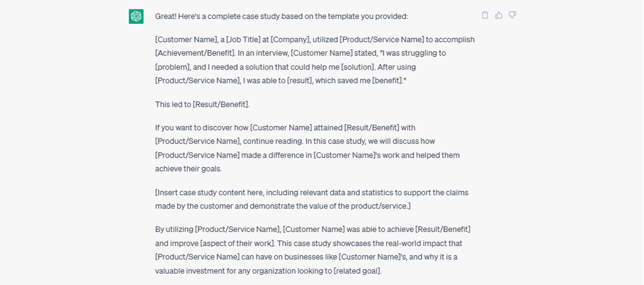Rate the answer positively with thumbs up
Viewport: 644px width, 285px height.
(498, 15)
